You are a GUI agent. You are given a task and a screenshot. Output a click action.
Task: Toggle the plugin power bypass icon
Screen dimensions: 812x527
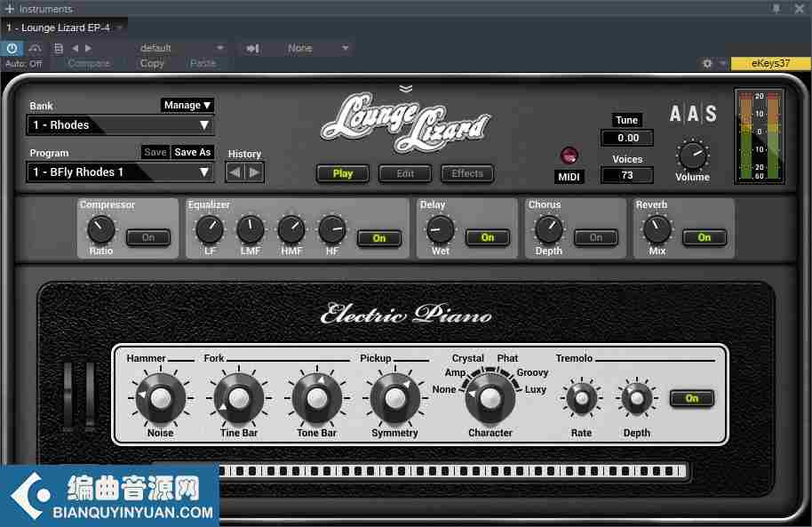point(12,48)
